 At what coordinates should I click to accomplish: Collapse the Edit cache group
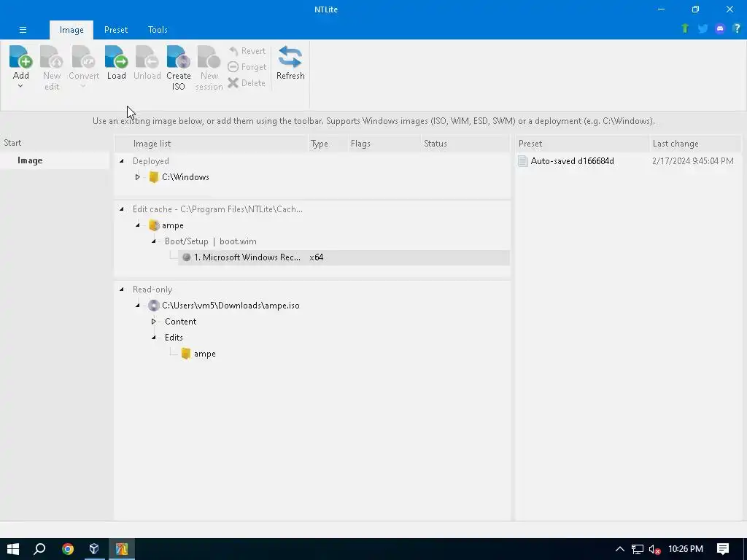coord(122,209)
